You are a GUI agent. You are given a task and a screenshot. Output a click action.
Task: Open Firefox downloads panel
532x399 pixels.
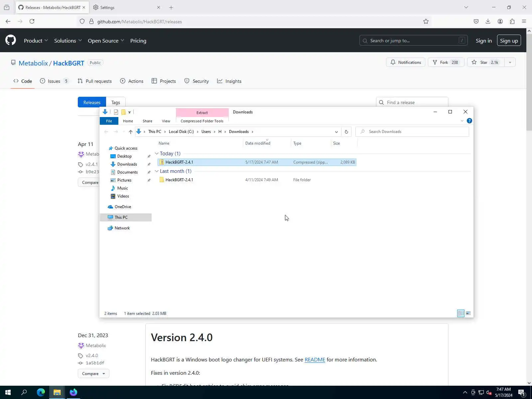coord(488,21)
